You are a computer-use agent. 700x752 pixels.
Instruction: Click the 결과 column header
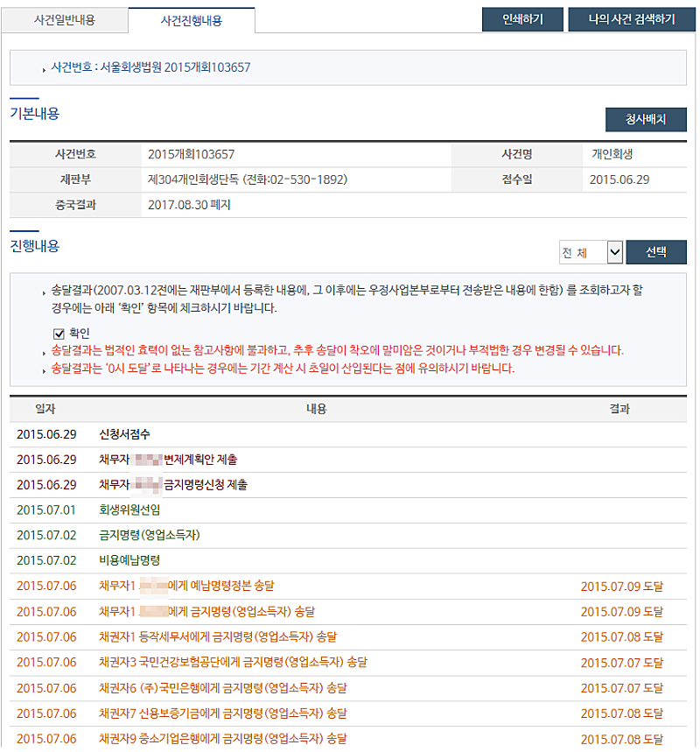pyautogui.click(x=619, y=409)
